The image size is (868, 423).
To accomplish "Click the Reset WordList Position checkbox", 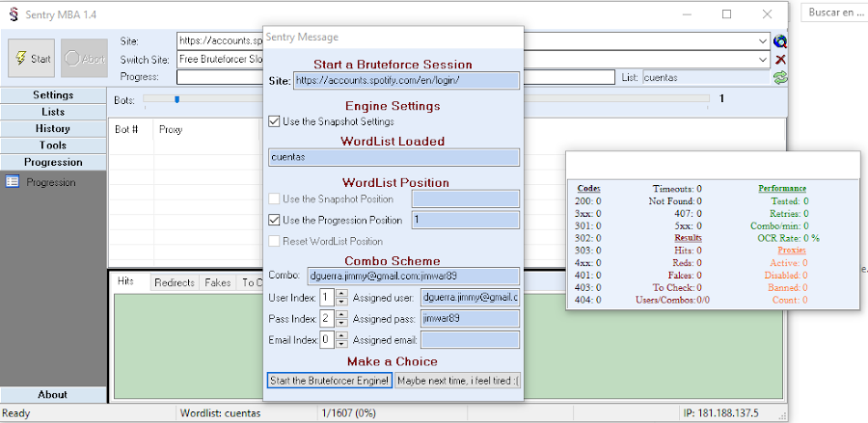I will click(x=274, y=241).
